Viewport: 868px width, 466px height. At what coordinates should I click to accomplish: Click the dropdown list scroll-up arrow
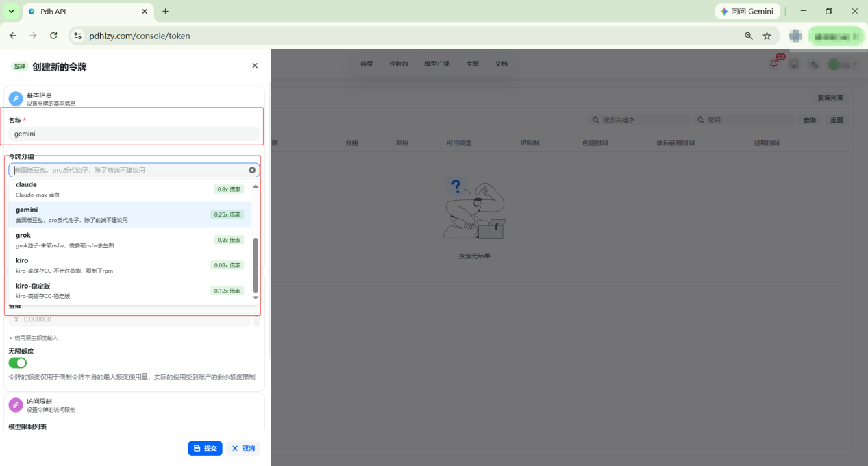pyautogui.click(x=256, y=186)
